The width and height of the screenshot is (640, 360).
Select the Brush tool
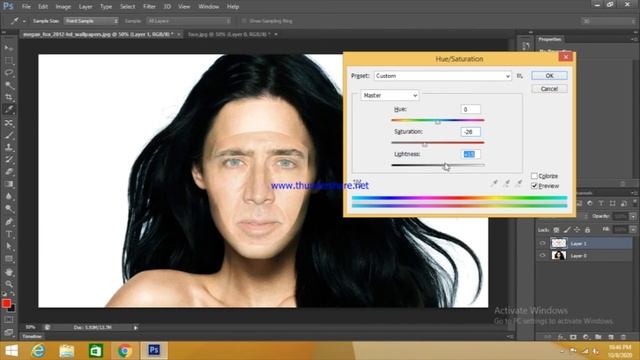[x=9, y=135]
